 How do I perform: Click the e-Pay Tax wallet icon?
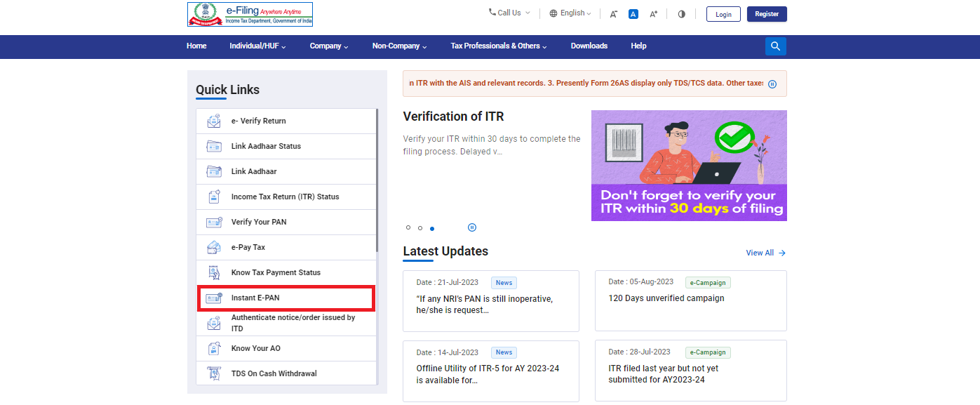(x=214, y=247)
